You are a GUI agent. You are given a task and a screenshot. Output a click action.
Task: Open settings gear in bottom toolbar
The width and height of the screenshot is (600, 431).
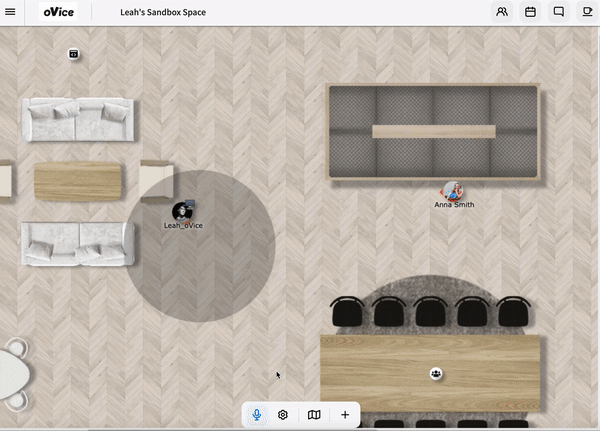coord(283,415)
